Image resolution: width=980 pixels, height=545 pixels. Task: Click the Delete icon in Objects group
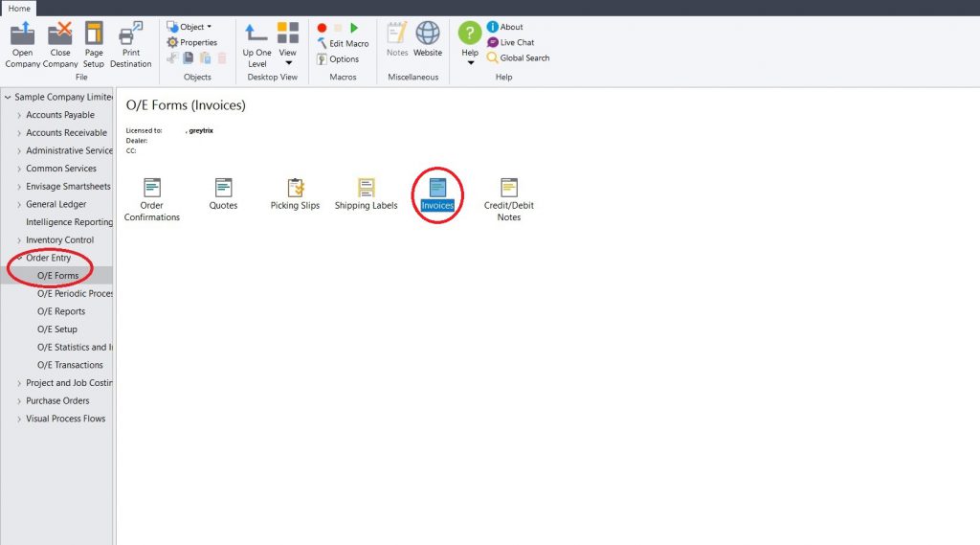tap(222, 58)
